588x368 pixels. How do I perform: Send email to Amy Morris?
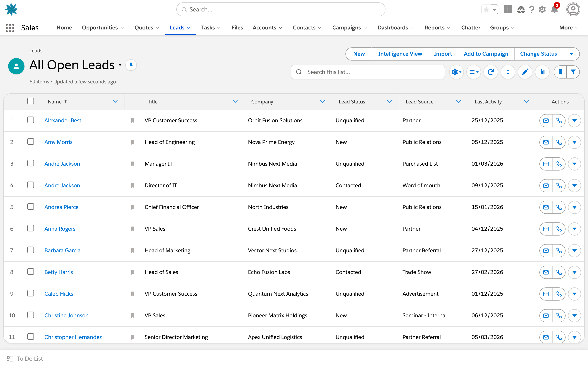[x=546, y=142]
